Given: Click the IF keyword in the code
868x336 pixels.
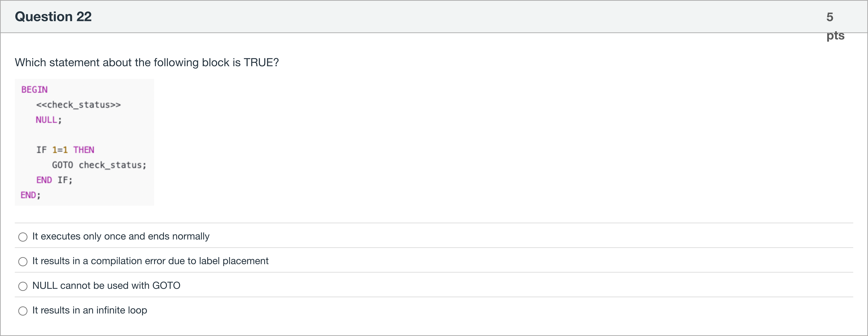Looking at the screenshot, I should [42, 150].
